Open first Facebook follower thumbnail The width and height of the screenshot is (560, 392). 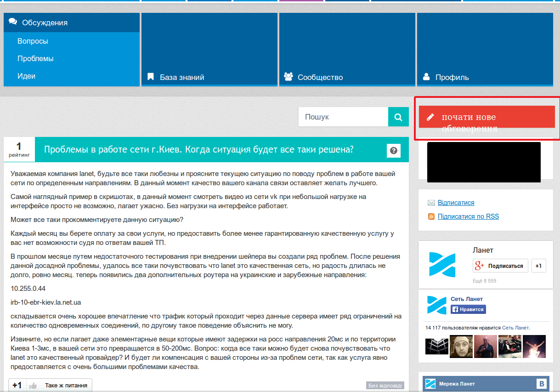(436, 346)
